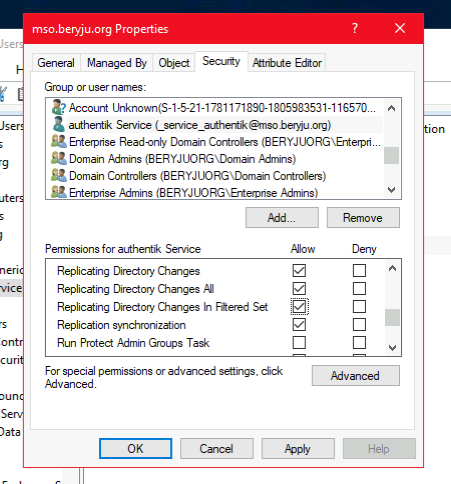Select Enterprise Read-only Domain Controllers entry text
The width and height of the screenshot is (451, 484).
(x=225, y=142)
